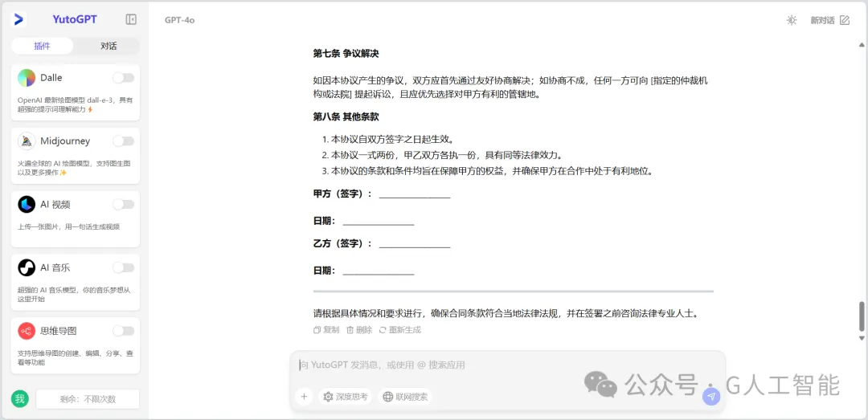Click the YutoGPT title text
868x420 pixels.
pos(75,19)
